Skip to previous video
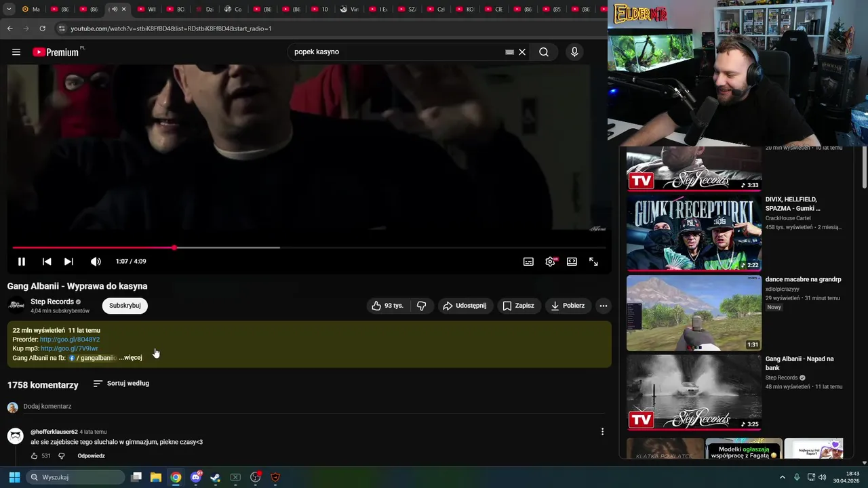Screen dimensions: 868x488 coord(47,262)
